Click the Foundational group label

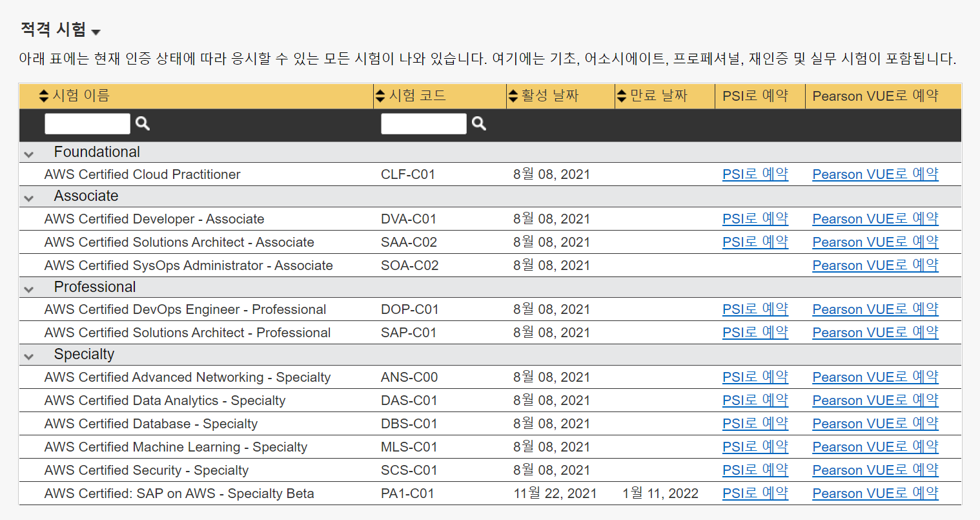coord(97,152)
